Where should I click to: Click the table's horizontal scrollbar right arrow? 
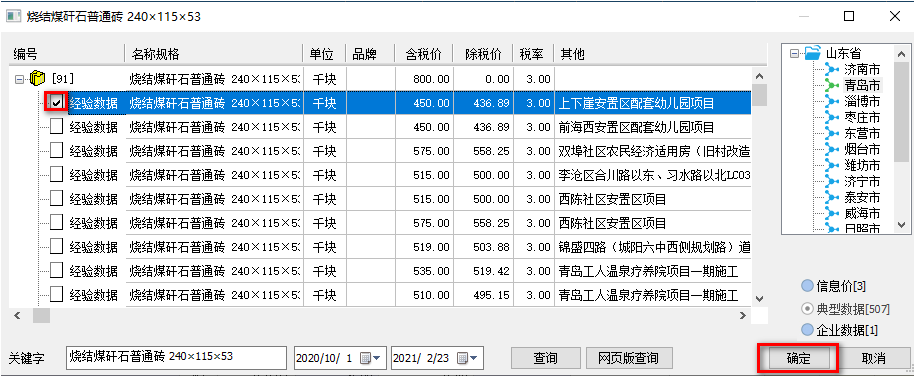coord(742,316)
